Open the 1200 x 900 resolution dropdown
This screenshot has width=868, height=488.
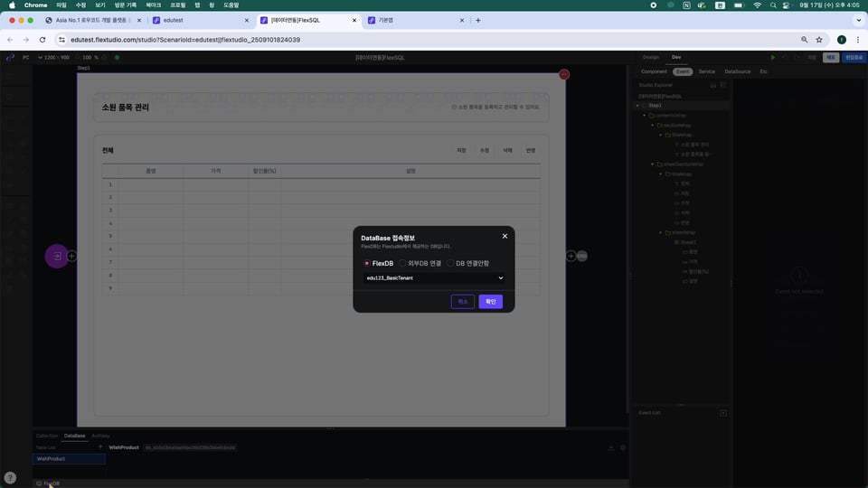point(53,57)
